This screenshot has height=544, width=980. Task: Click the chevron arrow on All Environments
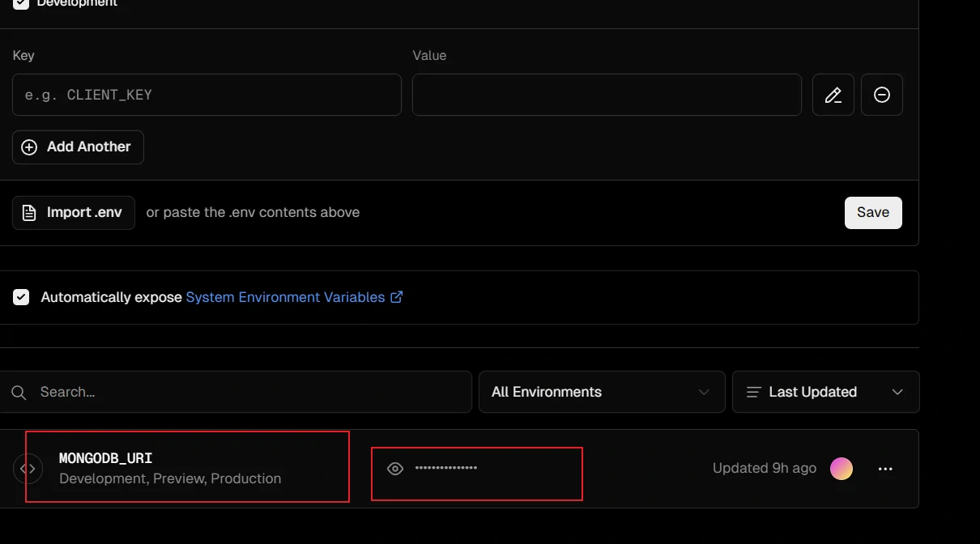[703, 392]
